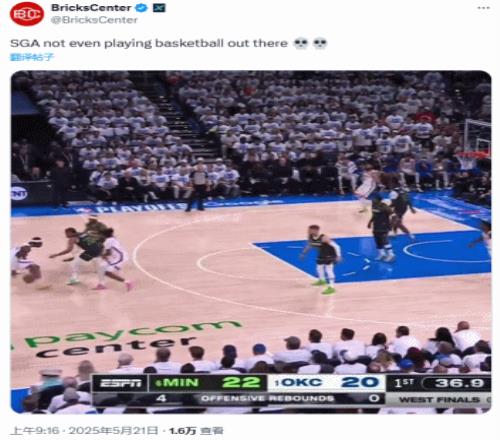Screen dimensions: 500x440
Task: Open the BricksCenter display name link
Action: point(91,7)
